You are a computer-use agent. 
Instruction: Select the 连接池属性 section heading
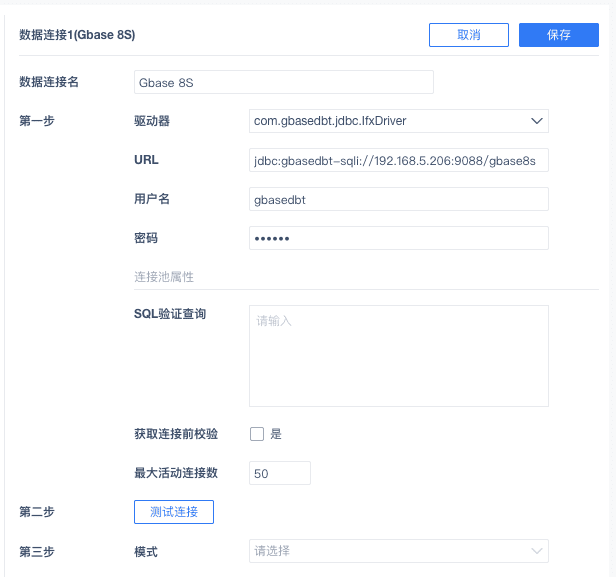click(x=164, y=277)
